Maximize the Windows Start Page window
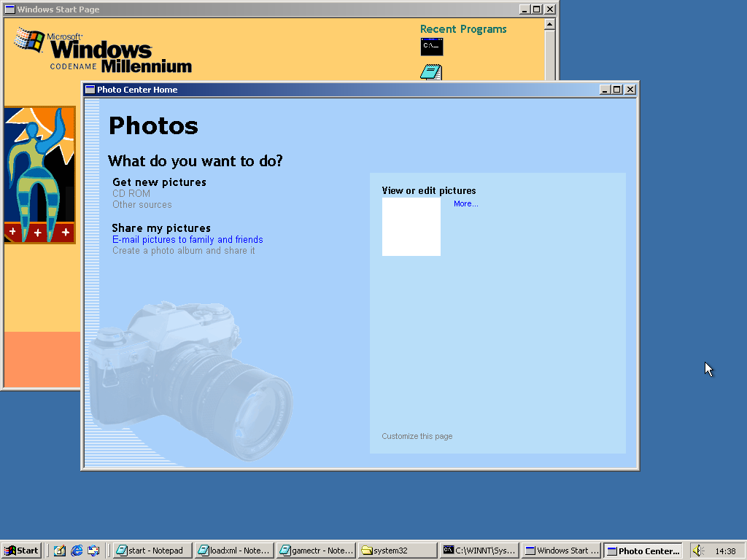 (536, 9)
